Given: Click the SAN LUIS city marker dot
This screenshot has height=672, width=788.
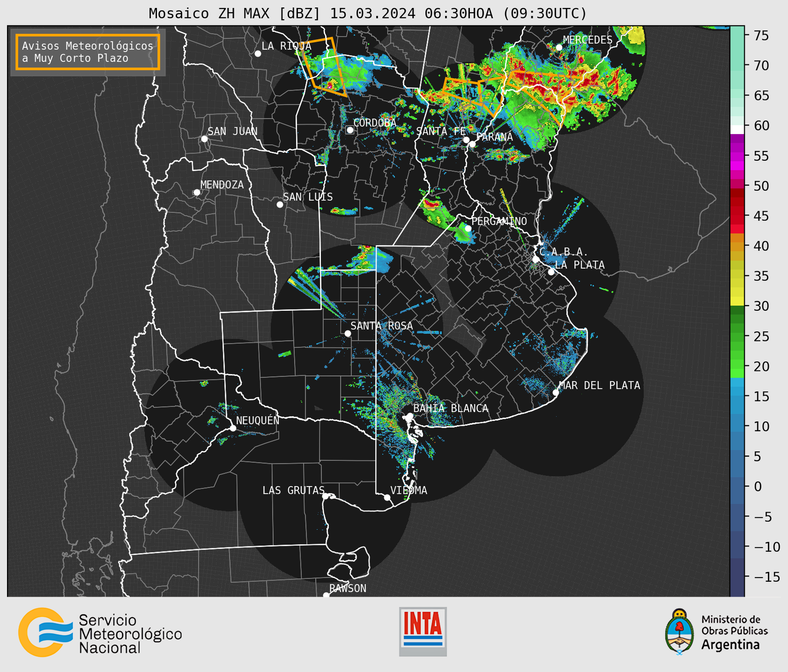Looking at the screenshot, I should coord(280,205).
